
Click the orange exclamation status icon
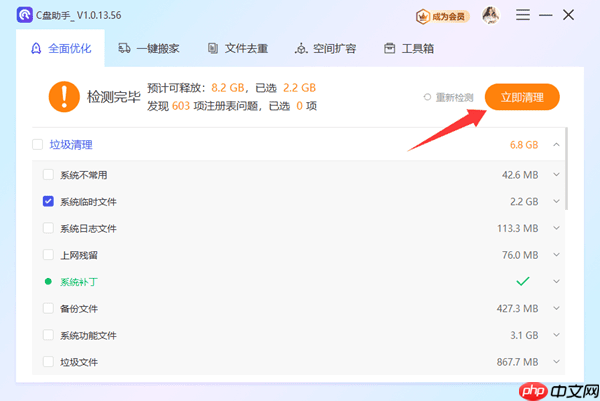tap(64, 96)
